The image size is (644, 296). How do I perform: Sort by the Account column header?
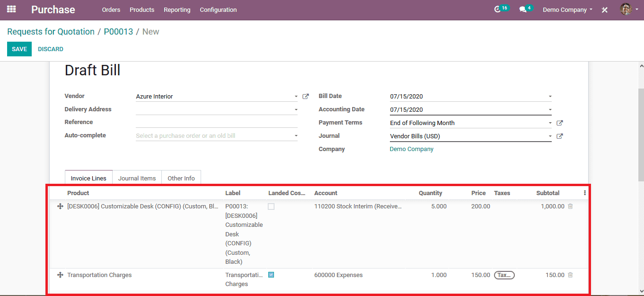(x=326, y=193)
